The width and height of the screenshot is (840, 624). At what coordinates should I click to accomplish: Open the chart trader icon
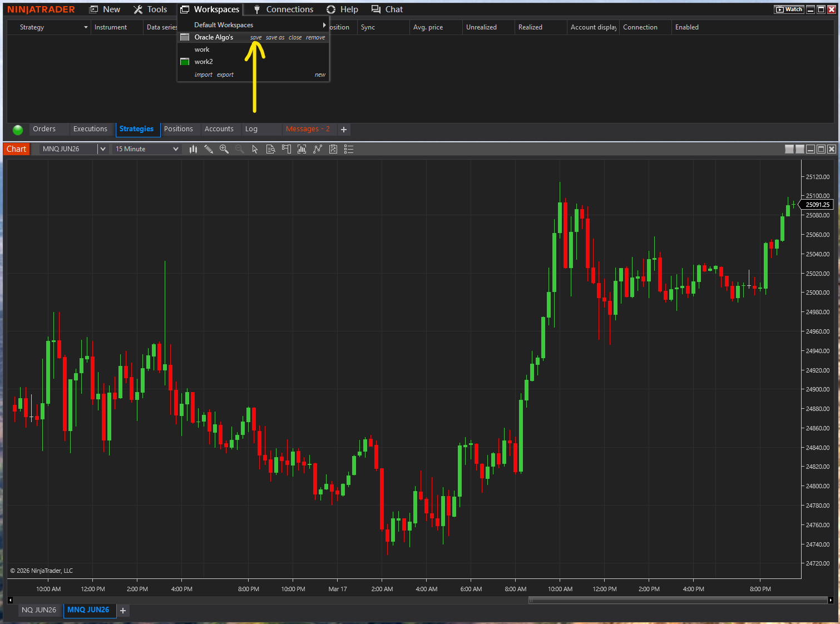pyautogui.click(x=286, y=149)
